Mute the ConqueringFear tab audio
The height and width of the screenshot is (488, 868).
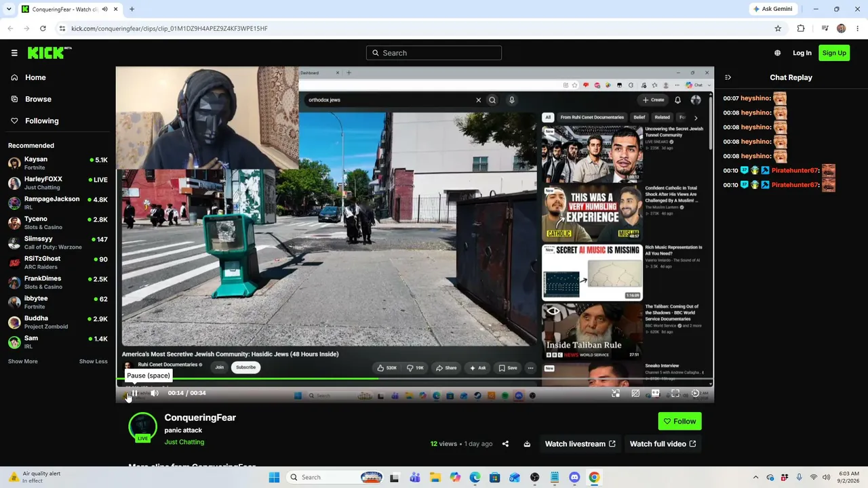(x=104, y=9)
